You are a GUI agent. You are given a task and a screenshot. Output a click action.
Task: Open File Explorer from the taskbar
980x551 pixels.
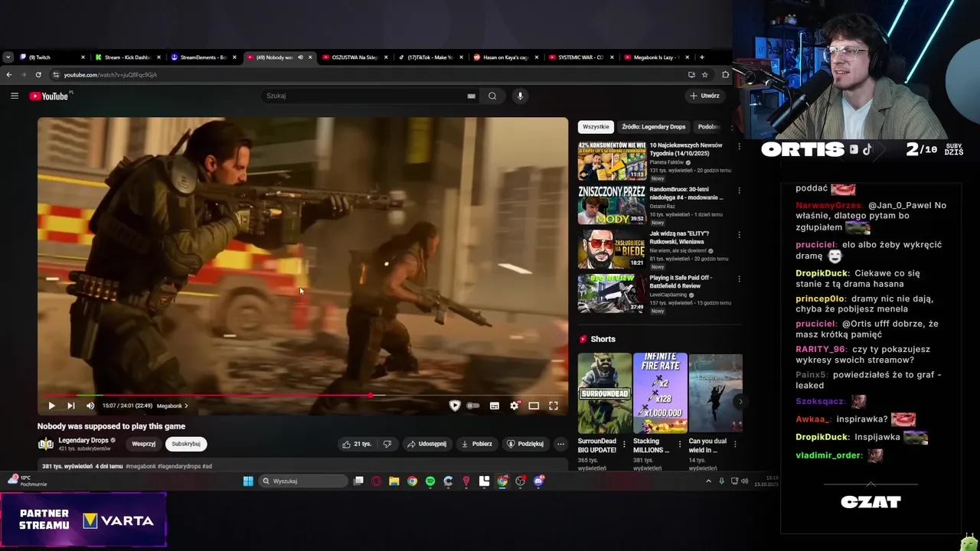click(x=394, y=481)
